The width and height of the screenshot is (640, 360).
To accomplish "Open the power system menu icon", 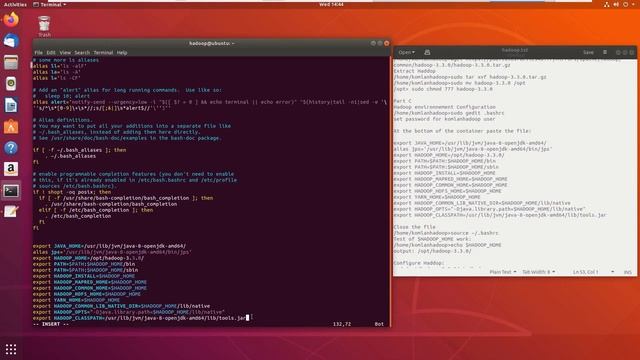I will tap(626, 4).
